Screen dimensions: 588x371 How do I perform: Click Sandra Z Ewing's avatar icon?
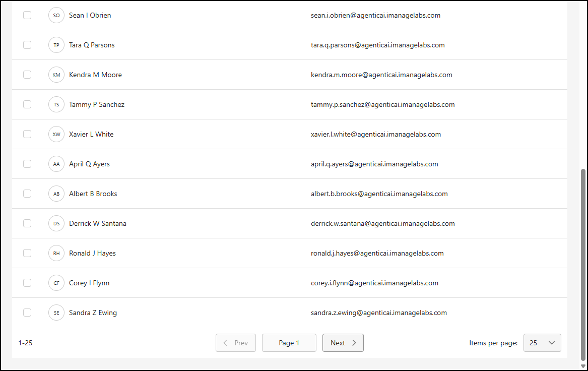click(x=56, y=313)
